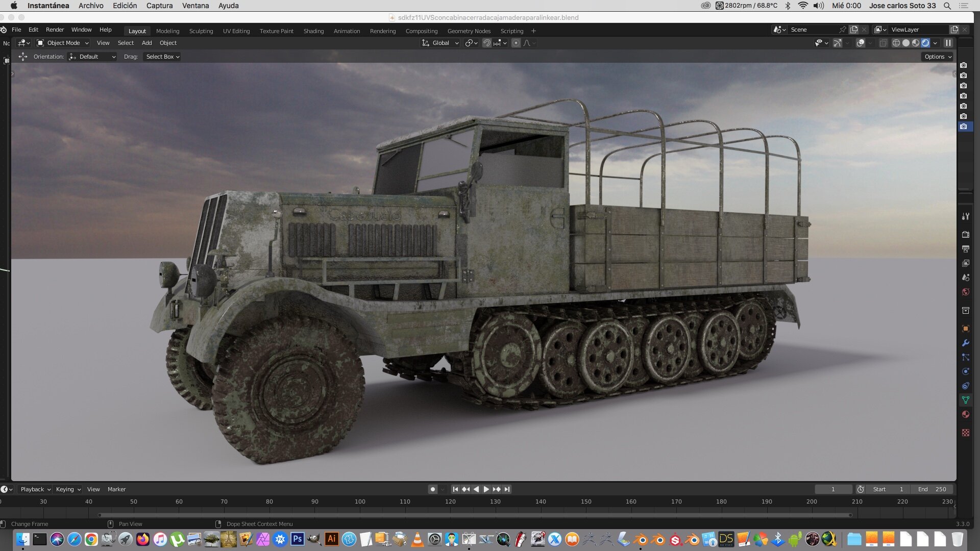Open the Physics properties tab
The height and width of the screenshot is (551, 980).
(x=965, y=371)
